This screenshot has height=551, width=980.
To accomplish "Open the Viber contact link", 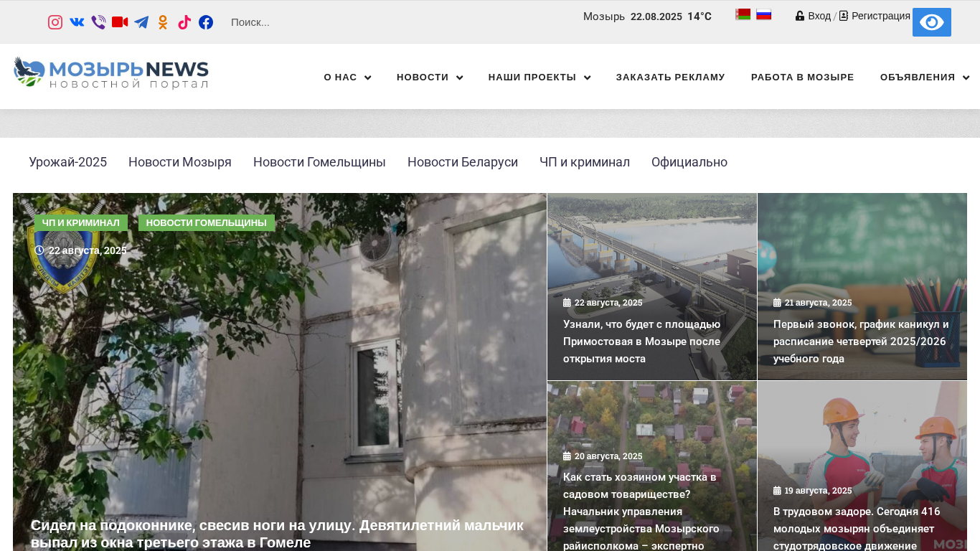I will pyautogui.click(x=98, y=22).
